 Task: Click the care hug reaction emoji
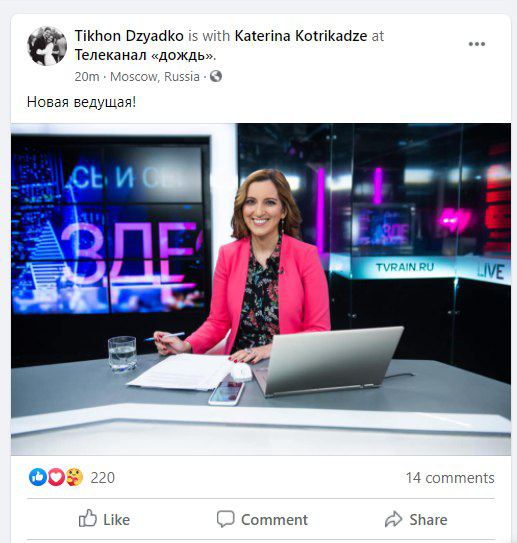pyautogui.click(x=74, y=477)
